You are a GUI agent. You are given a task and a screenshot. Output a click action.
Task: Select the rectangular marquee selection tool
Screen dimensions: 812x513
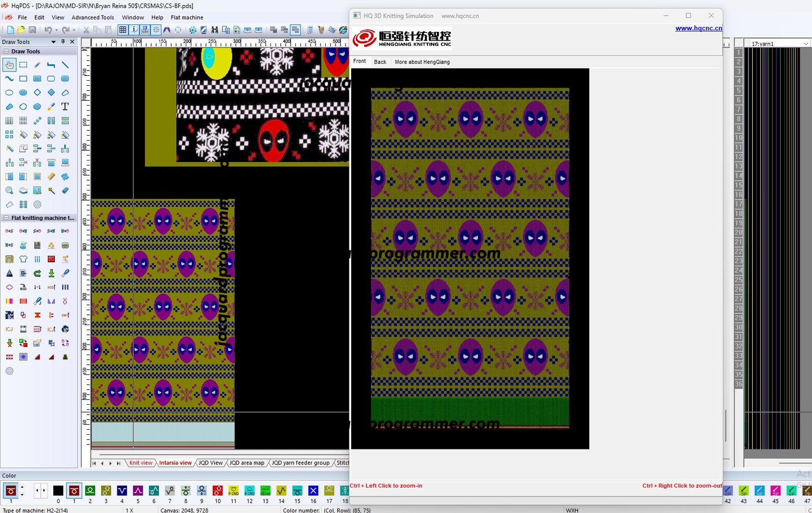point(23,65)
